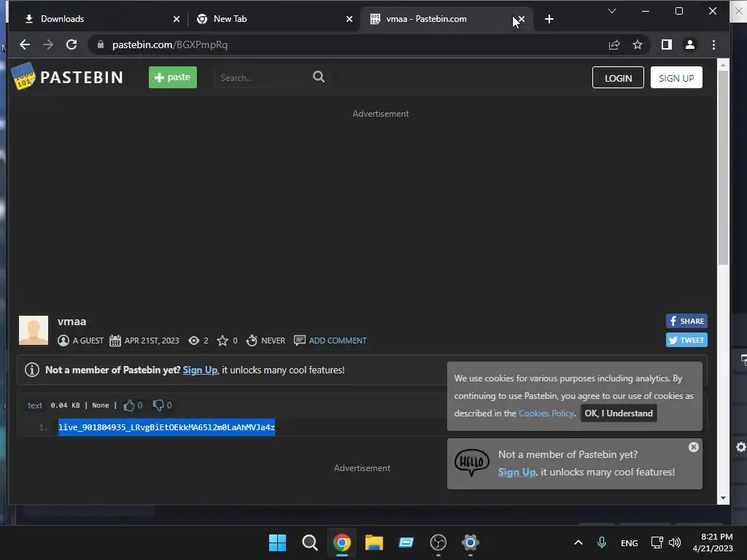Image resolution: width=747 pixels, height=560 pixels.
Task: Open Windows taskbar search
Action: [309, 542]
